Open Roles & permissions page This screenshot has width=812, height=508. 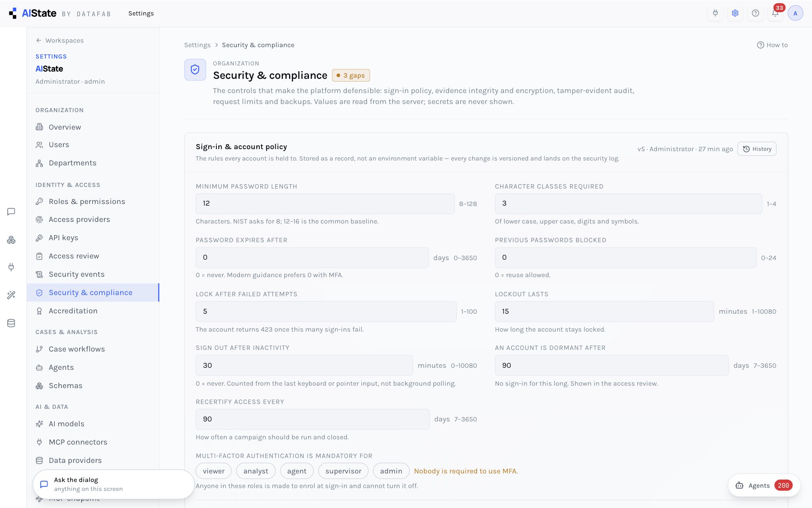(93, 202)
